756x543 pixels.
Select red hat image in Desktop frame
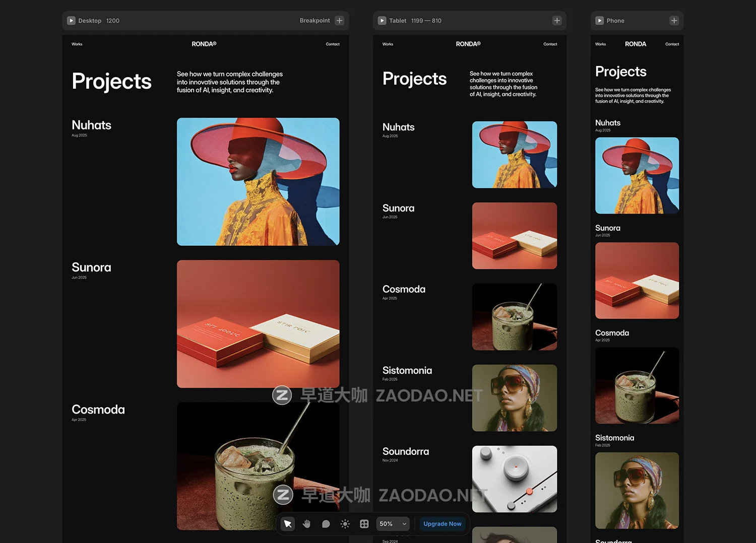pyautogui.click(x=258, y=182)
